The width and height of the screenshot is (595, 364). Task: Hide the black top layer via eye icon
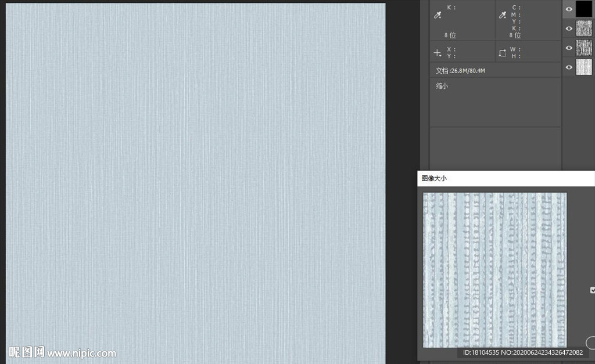click(x=569, y=9)
